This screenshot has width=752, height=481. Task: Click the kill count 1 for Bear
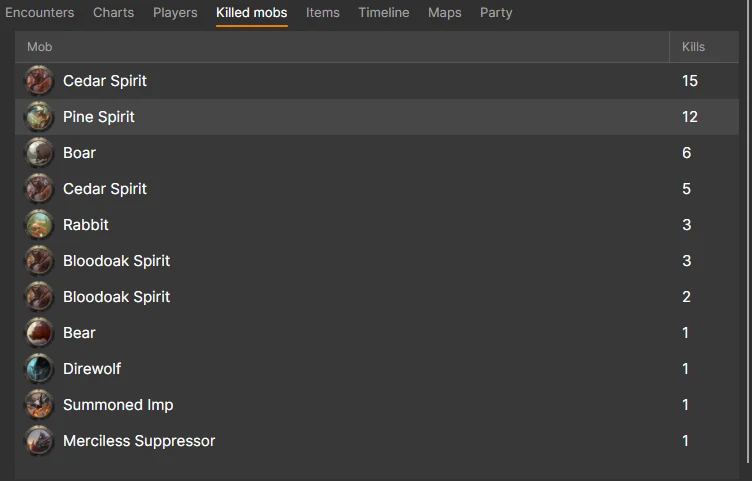(x=685, y=332)
